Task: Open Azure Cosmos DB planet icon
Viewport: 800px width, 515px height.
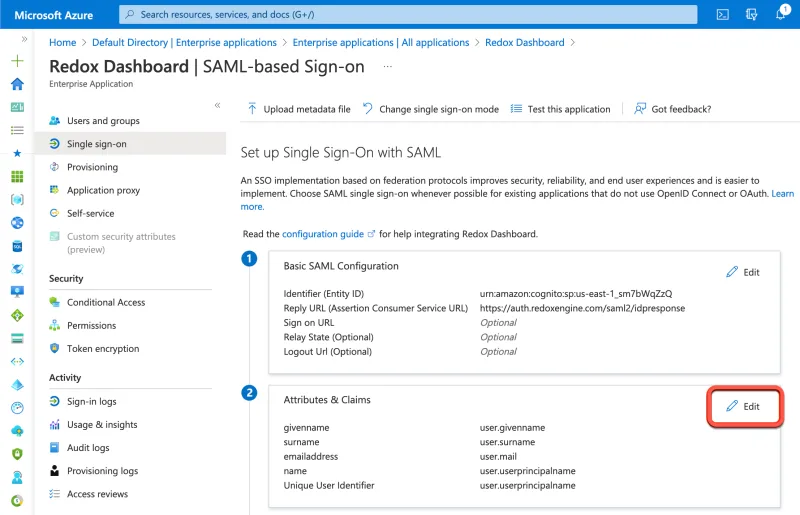Action: click(x=17, y=269)
